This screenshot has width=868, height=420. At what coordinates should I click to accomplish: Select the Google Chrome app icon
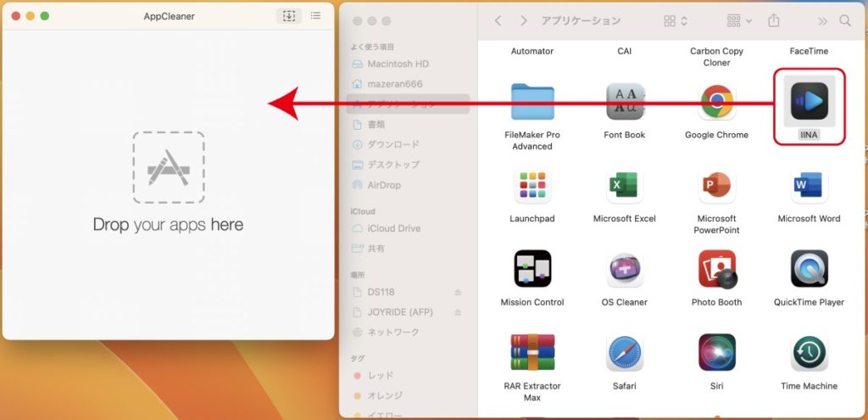tap(717, 102)
